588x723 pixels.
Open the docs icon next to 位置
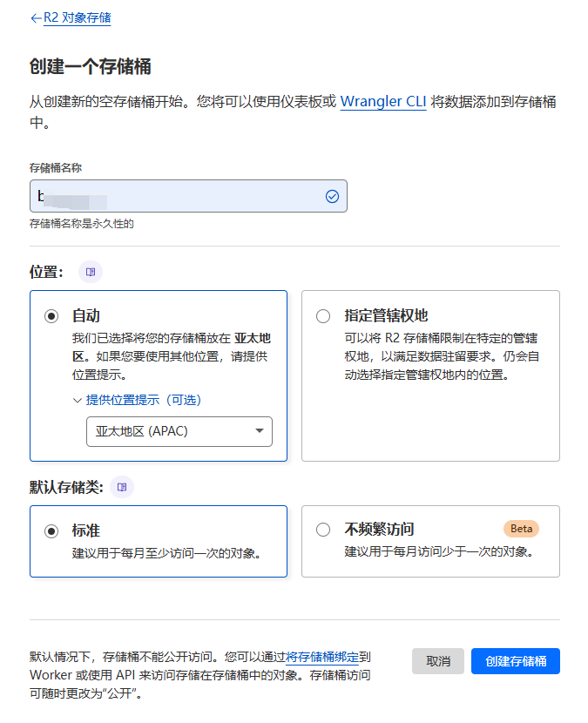(x=90, y=272)
